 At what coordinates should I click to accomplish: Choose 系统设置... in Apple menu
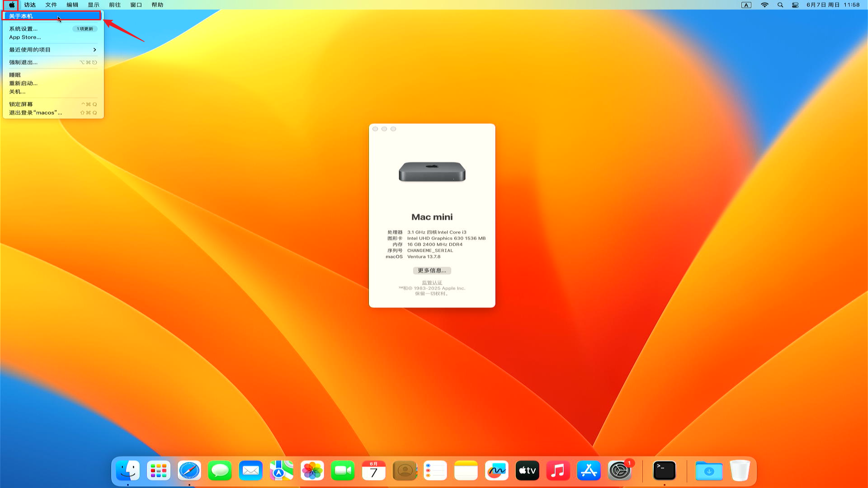[x=53, y=29]
